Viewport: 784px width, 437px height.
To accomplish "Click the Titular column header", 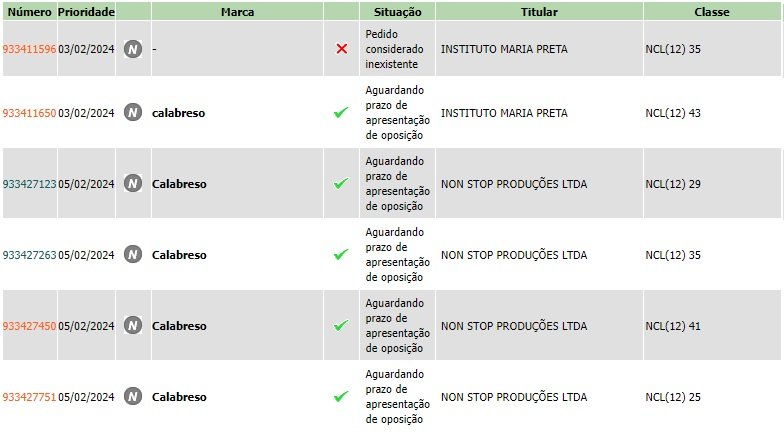I will (x=539, y=12).
